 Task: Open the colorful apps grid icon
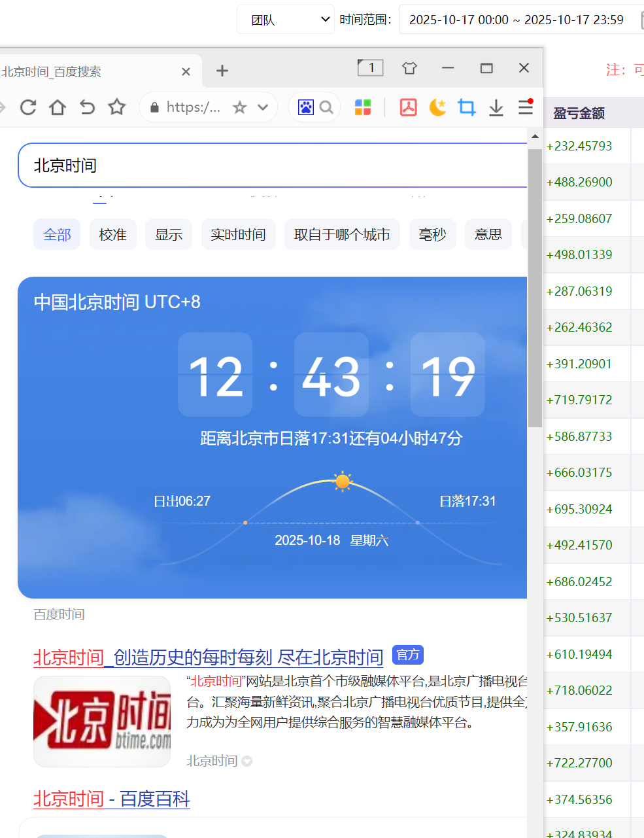(x=363, y=107)
